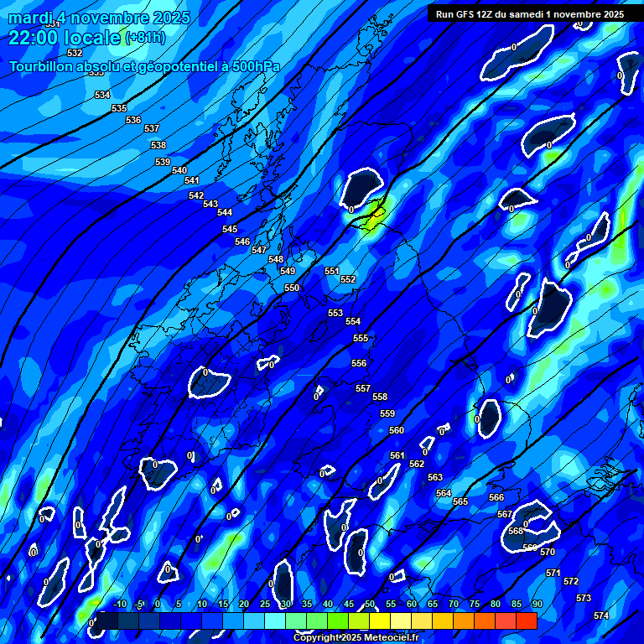Click the darkest legend swatch below -10
Image resolution: width=644 pixels, height=644 pixels.
coord(107,621)
